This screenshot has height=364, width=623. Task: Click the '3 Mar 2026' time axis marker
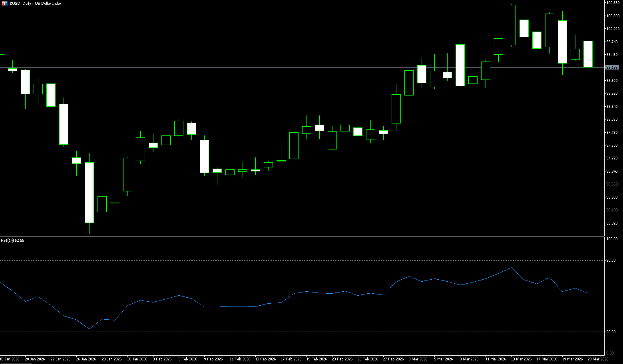(418, 359)
